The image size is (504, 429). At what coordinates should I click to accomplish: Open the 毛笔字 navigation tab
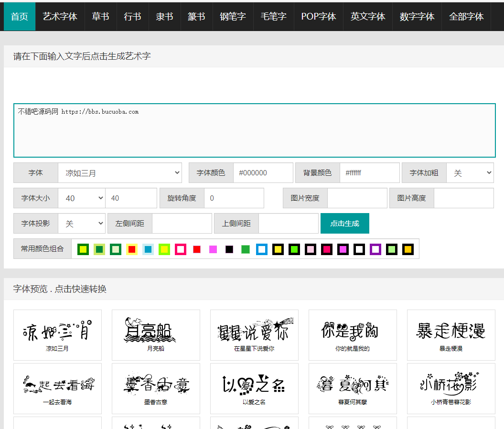(274, 16)
